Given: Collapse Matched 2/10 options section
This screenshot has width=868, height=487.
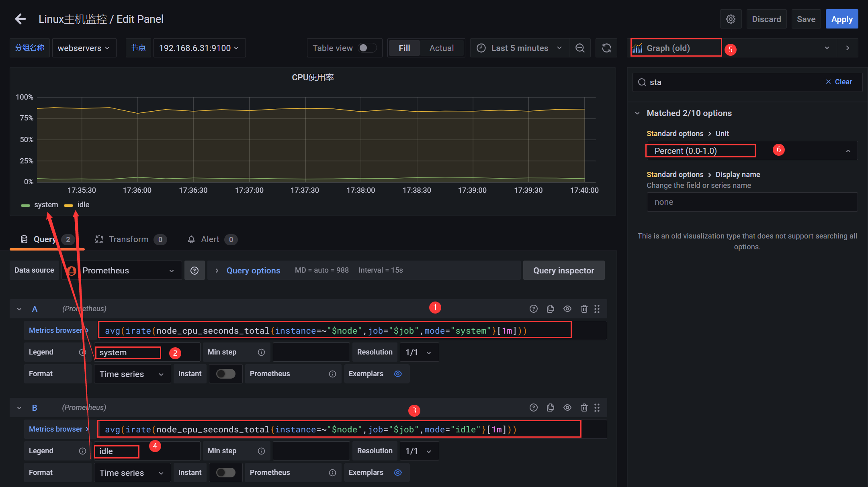Looking at the screenshot, I should [x=637, y=113].
